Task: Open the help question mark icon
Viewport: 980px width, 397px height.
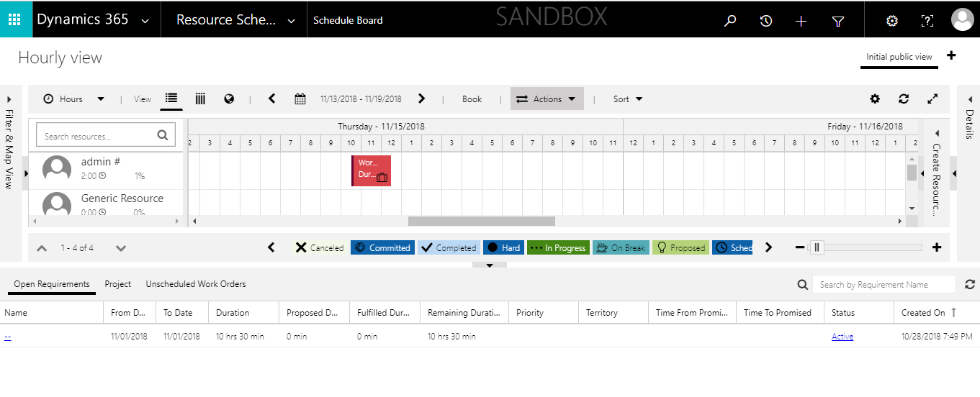Action: click(927, 21)
